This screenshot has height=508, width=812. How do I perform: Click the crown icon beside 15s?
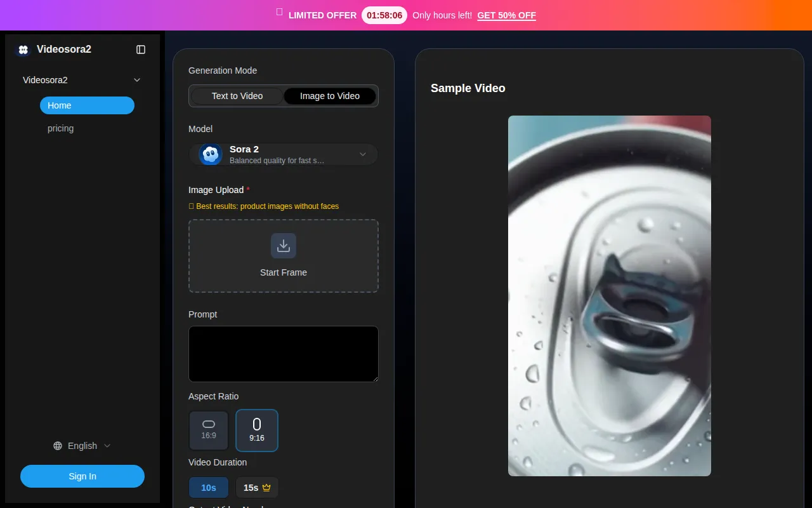(267, 488)
